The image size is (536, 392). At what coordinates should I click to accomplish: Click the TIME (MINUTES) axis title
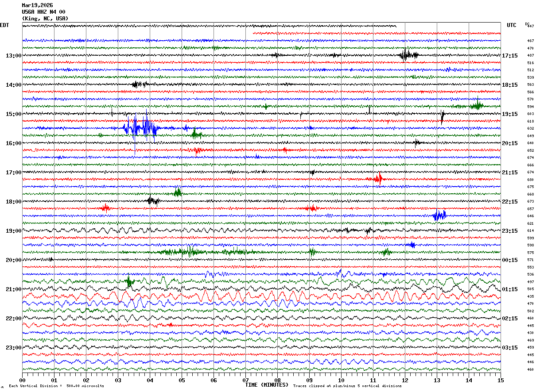coord(267,385)
